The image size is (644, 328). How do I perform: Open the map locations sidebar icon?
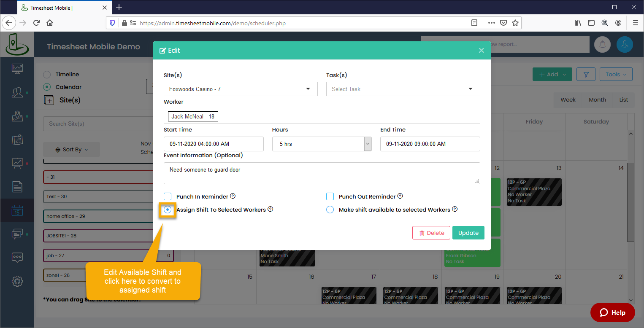pos(17,116)
